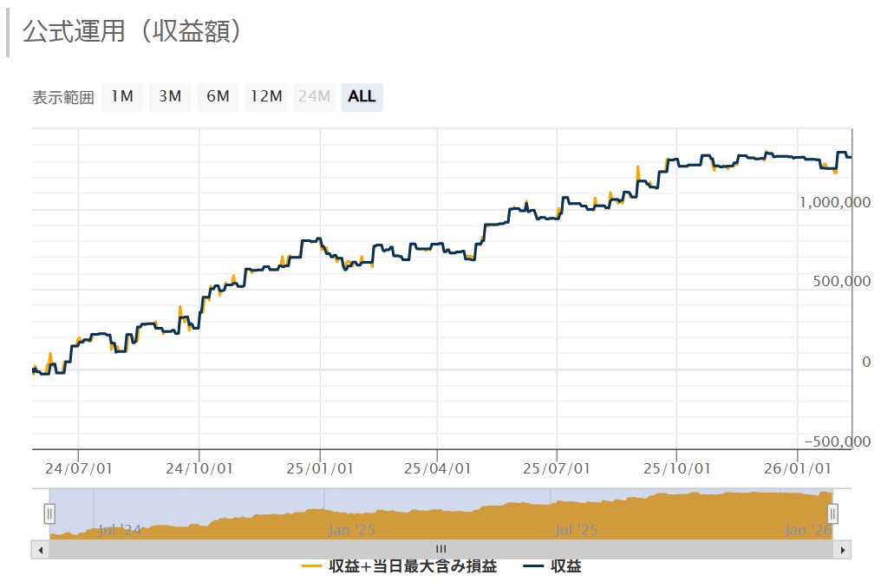Select the ALL range button
The height and width of the screenshot is (588, 881).
[362, 97]
